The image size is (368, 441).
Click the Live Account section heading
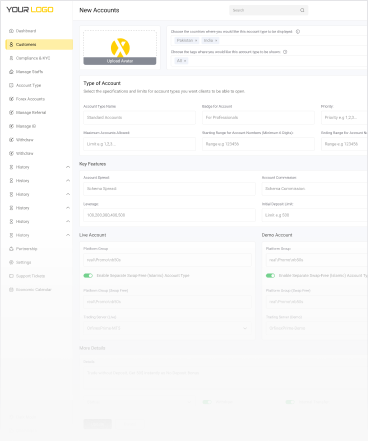[92, 235]
